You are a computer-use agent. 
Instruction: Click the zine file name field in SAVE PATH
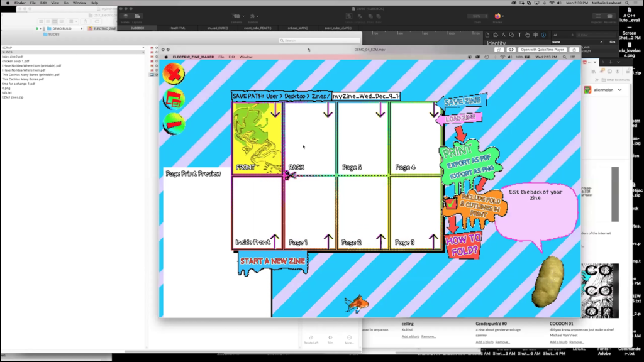pos(366,96)
